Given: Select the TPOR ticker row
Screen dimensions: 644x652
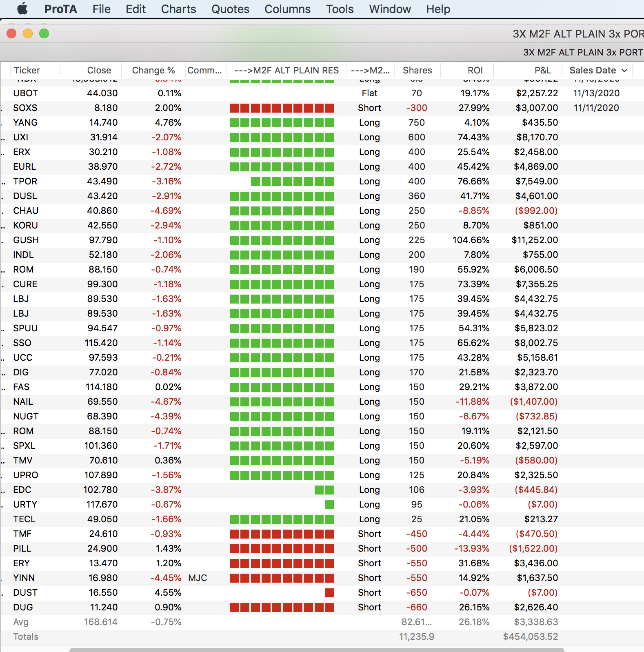Looking at the screenshot, I should (x=25, y=181).
